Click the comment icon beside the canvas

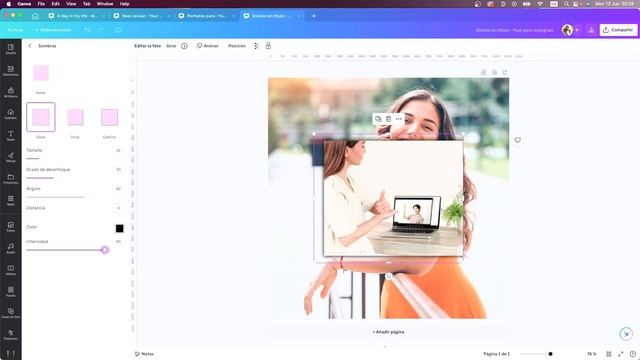pos(518,140)
